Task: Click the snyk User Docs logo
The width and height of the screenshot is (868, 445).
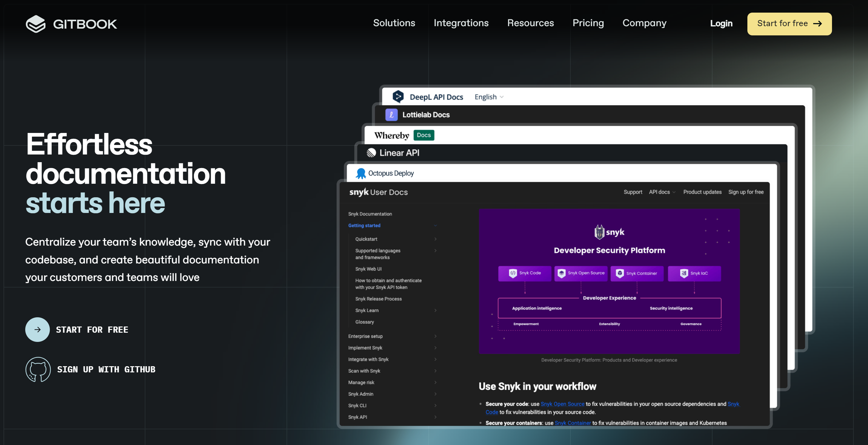Action: coord(378,192)
